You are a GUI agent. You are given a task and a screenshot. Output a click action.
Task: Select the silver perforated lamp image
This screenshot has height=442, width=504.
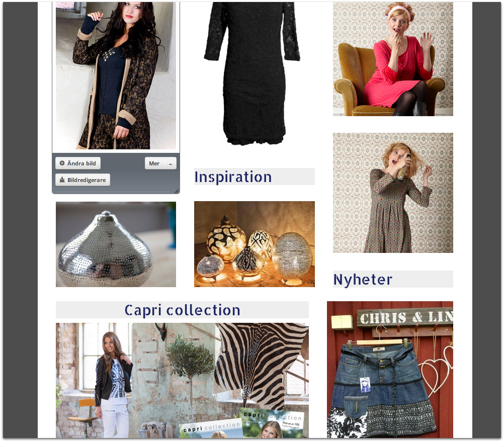(116, 244)
